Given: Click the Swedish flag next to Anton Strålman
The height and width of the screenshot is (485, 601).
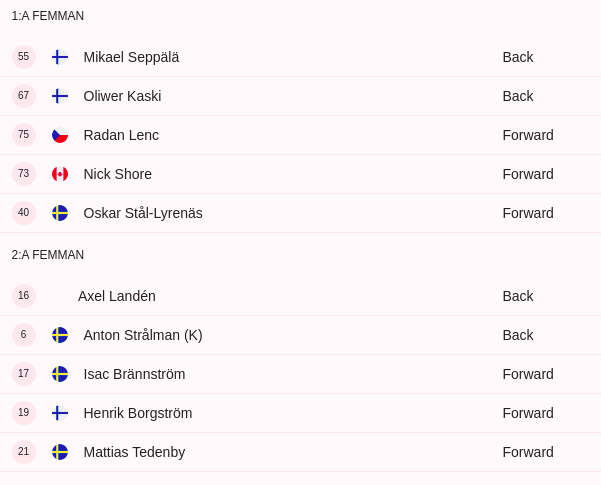Looking at the screenshot, I should click(x=60, y=335).
